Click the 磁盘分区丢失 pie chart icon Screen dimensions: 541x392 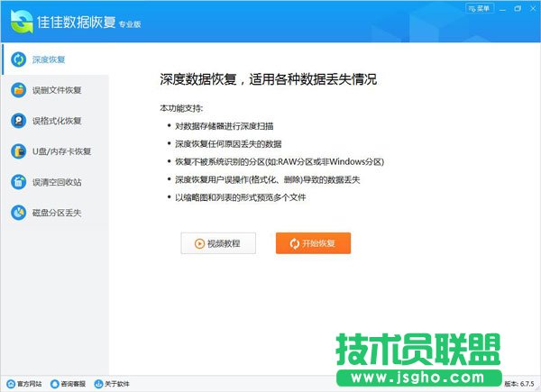pyautogui.click(x=18, y=213)
